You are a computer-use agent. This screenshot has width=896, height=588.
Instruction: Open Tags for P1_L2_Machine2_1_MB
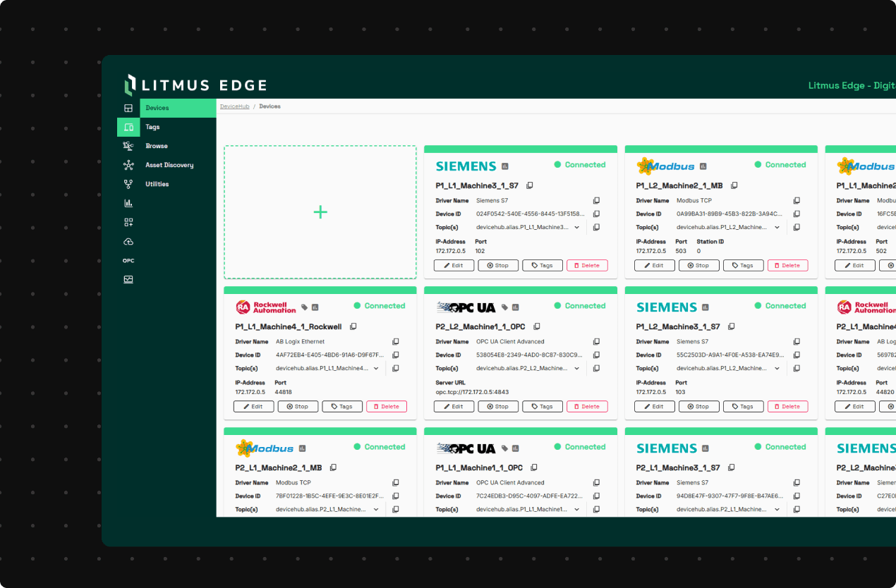[x=743, y=266]
